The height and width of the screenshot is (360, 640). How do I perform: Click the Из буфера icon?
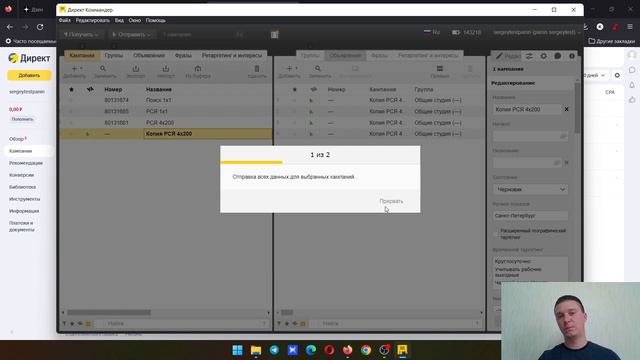pyautogui.click(x=198, y=69)
